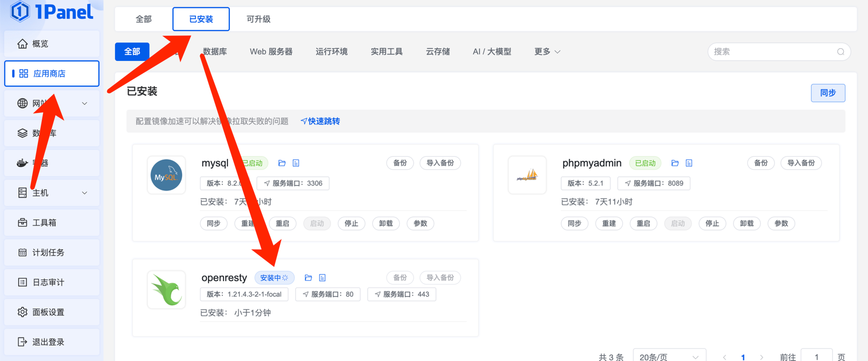The height and width of the screenshot is (361, 868).
Task: Uninstall the mysql app
Action: tap(385, 224)
